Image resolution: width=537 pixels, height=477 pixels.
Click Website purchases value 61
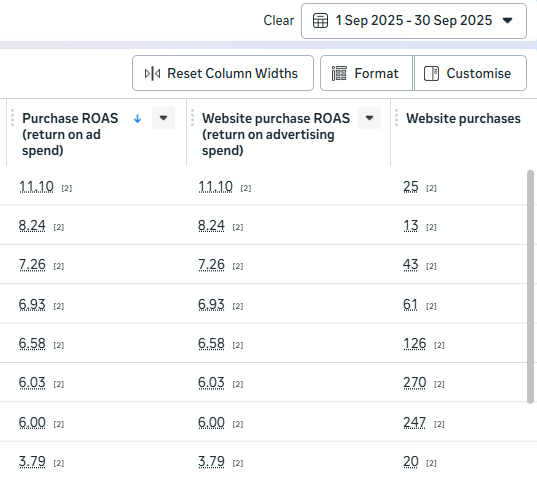tap(410, 304)
